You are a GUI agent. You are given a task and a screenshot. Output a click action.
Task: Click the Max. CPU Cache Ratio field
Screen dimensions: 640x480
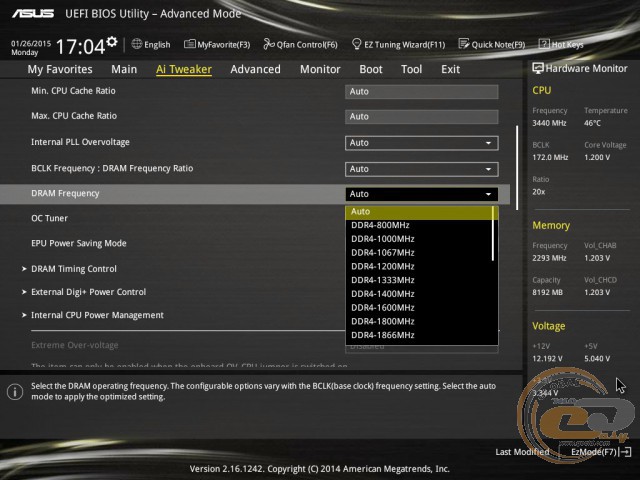422,116
